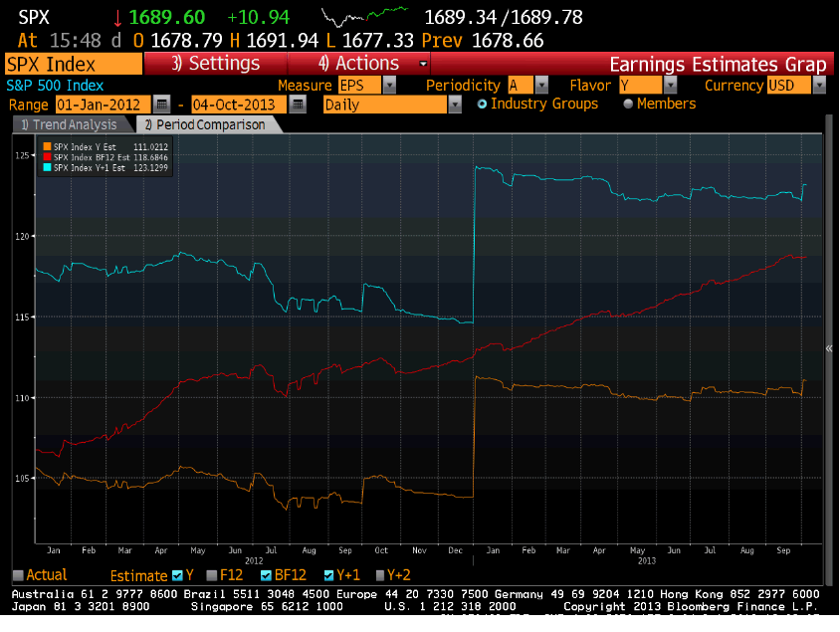This screenshot has width=840, height=632.
Task: Click the Range label
Action: pyautogui.click(x=29, y=105)
